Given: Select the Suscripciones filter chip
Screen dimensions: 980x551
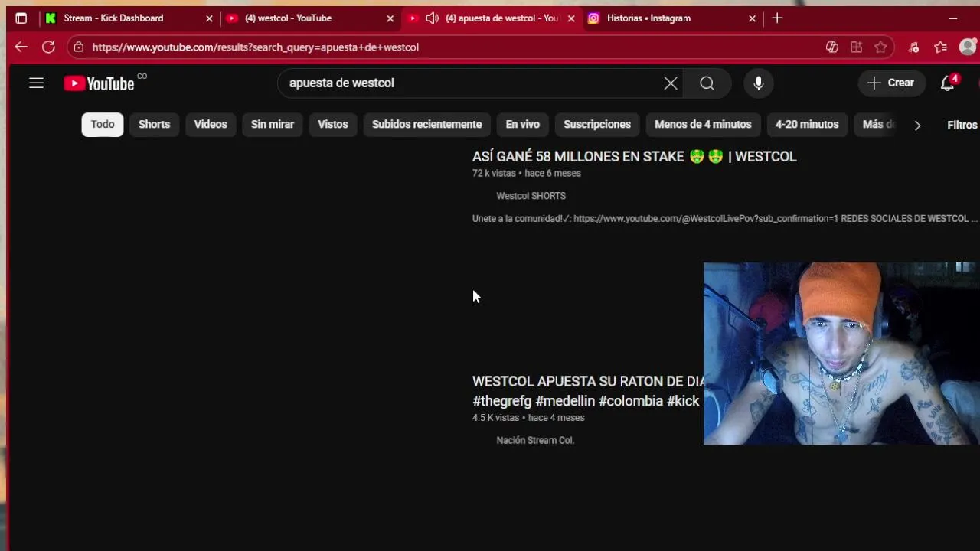Looking at the screenshot, I should pos(597,124).
